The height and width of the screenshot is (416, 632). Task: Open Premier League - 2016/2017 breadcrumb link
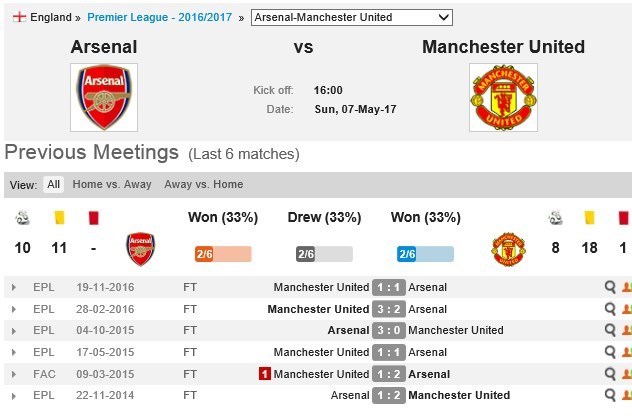[161, 17]
